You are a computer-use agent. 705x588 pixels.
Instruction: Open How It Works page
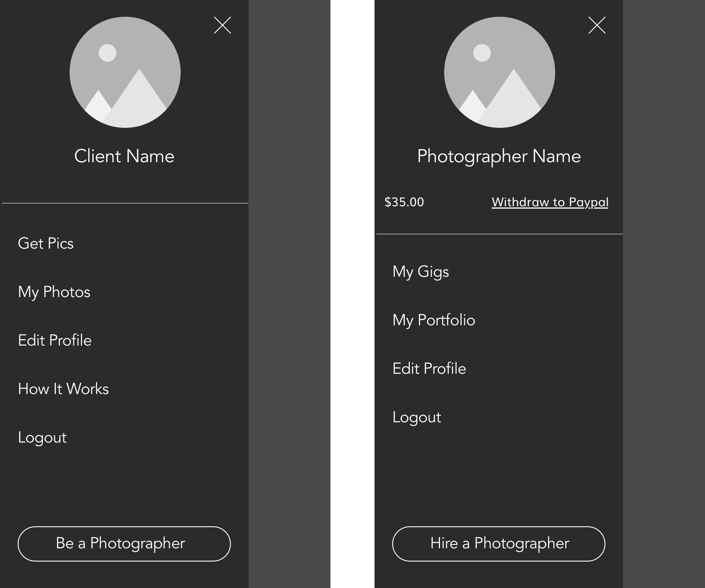[63, 389]
